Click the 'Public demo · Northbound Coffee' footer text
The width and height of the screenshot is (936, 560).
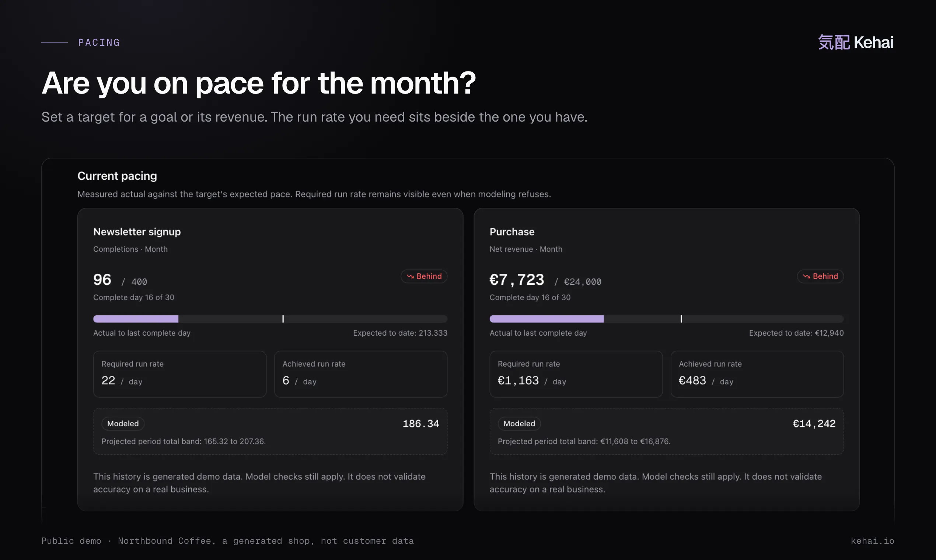(x=228, y=541)
